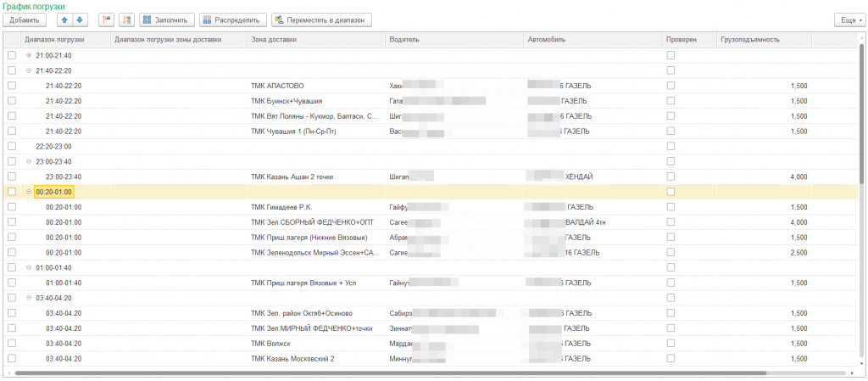The height and width of the screenshot is (381, 868).
Task: Click toolbar icon with red down arrow and list
Action: point(127,20)
